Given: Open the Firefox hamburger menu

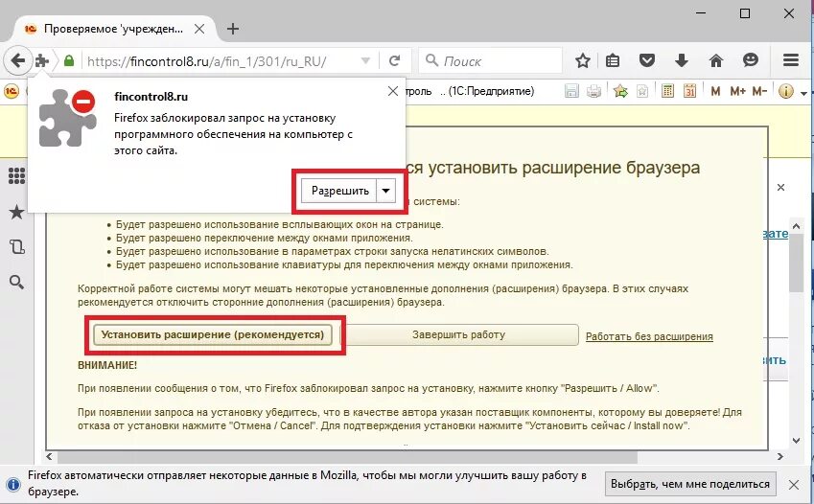Looking at the screenshot, I should [791, 60].
